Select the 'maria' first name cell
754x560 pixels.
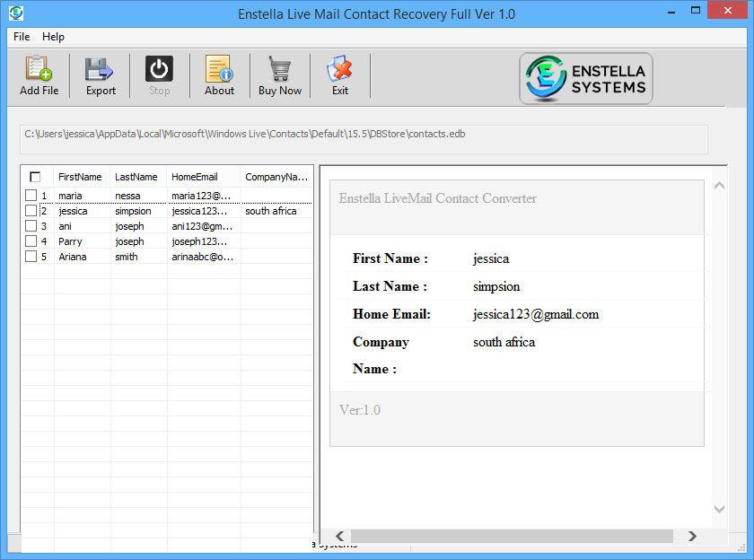tap(70, 196)
